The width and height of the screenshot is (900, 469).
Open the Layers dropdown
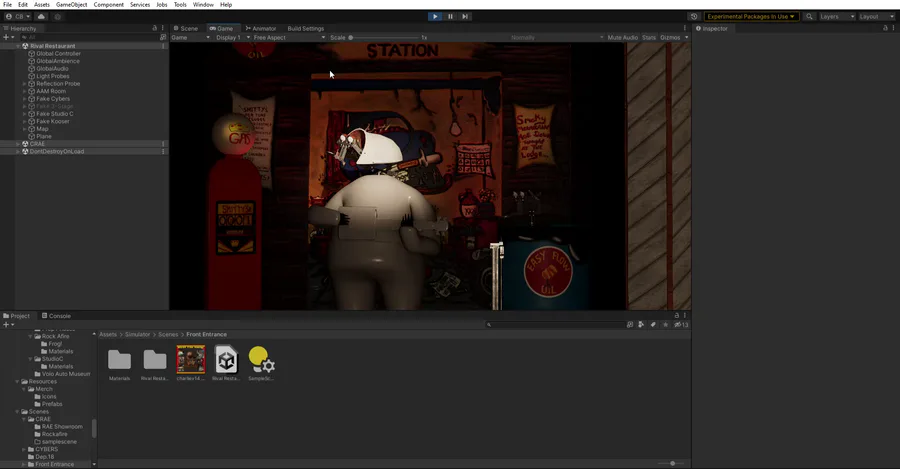(x=837, y=17)
